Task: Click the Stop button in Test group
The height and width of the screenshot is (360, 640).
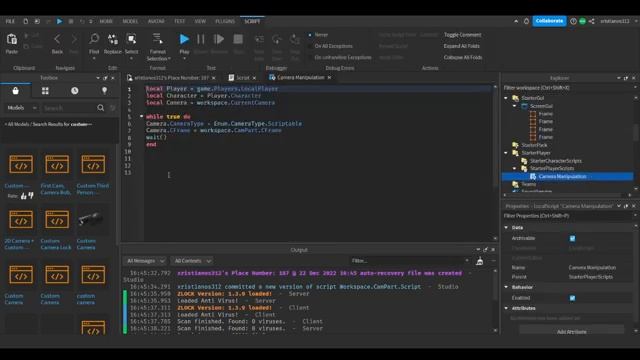Action: 238,39
